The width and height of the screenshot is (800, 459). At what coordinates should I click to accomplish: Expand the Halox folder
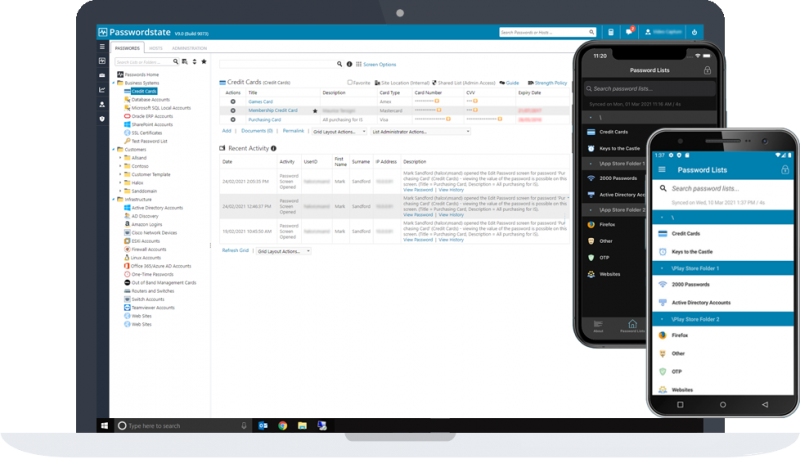point(120,183)
